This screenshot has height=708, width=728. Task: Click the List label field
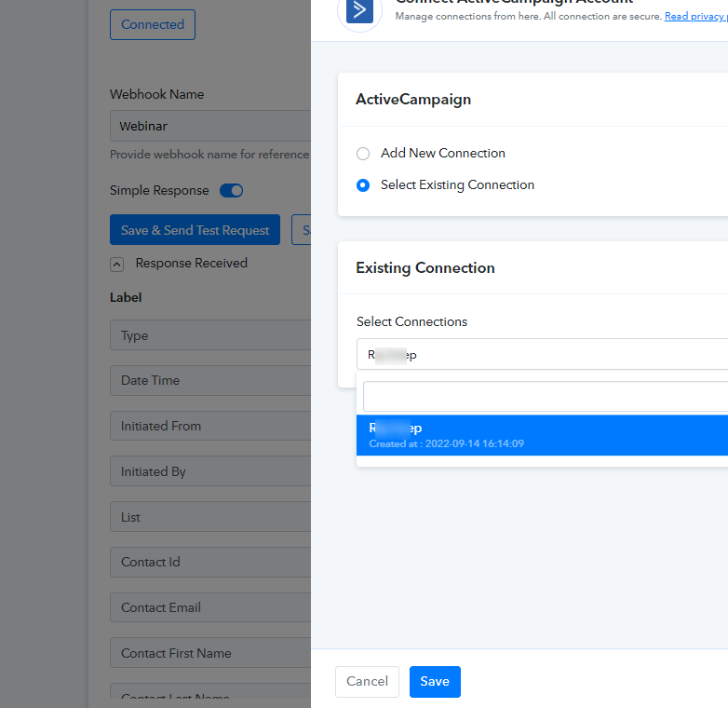(210, 517)
